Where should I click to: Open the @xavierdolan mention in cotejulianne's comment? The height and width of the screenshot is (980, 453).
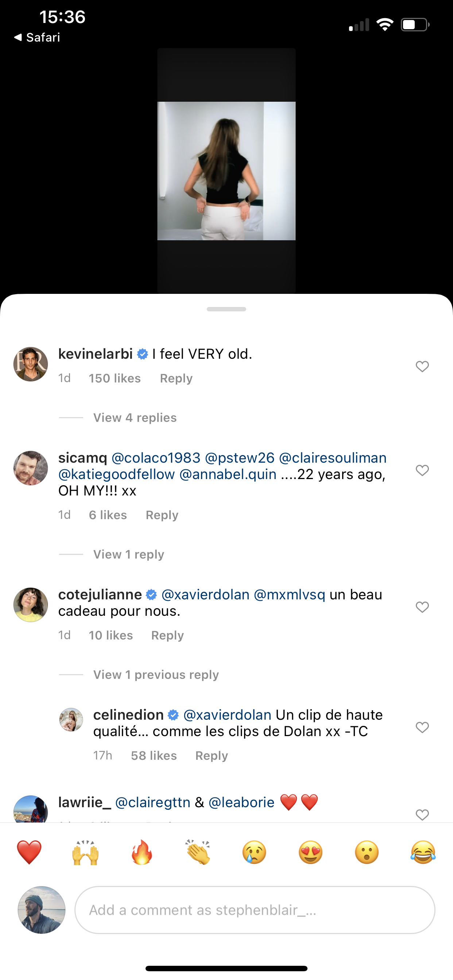205,594
